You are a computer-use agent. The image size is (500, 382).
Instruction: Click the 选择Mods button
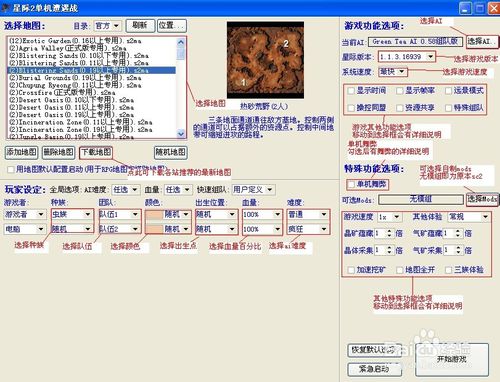point(482,199)
